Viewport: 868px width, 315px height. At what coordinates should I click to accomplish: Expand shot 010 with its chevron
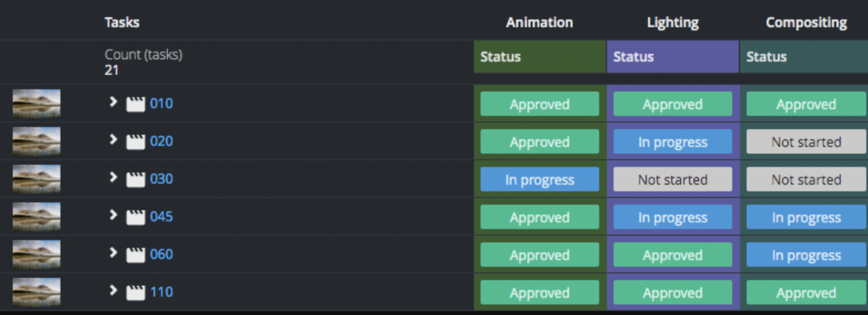[x=113, y=102]
